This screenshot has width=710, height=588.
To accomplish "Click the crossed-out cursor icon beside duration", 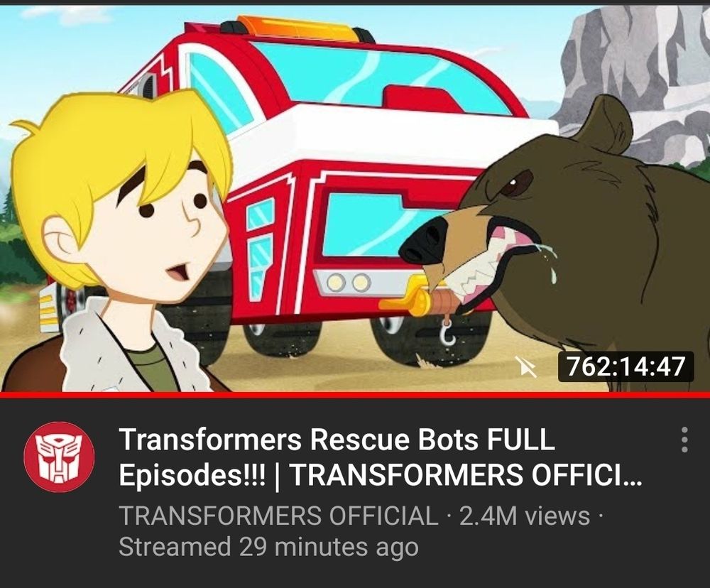I will (525, 366).
